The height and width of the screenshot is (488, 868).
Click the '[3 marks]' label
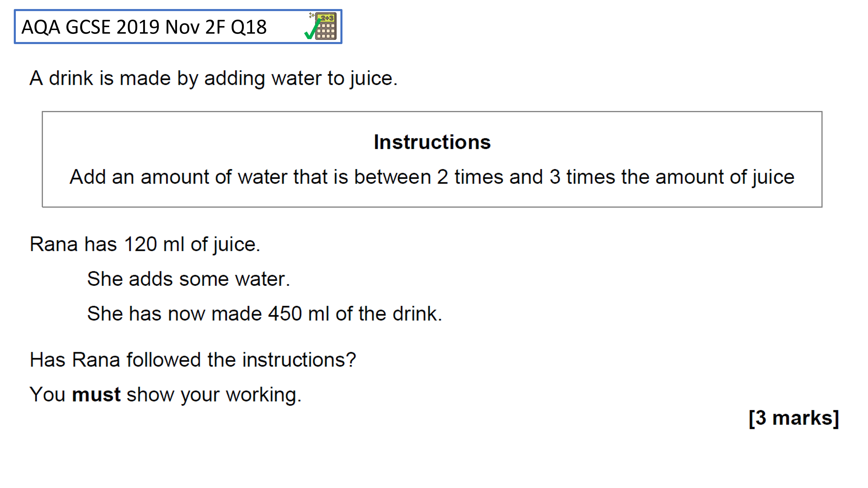tap(794, 418)
